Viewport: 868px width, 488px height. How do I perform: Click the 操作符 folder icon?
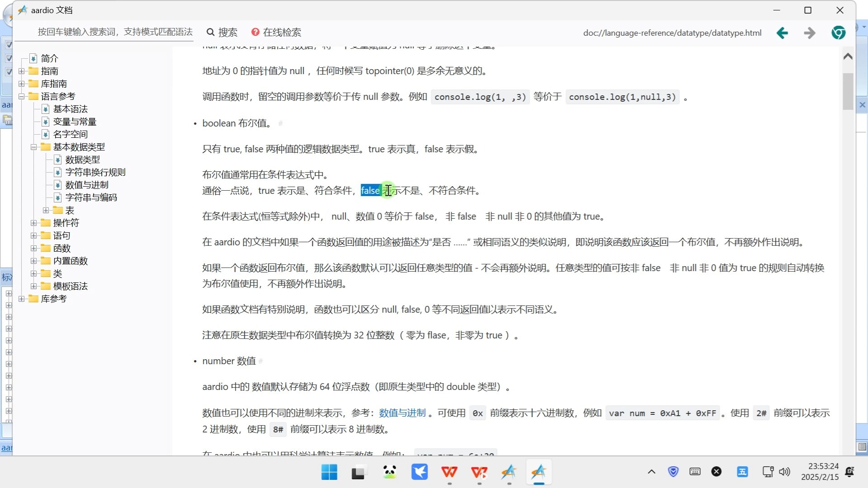click(46, 223)
